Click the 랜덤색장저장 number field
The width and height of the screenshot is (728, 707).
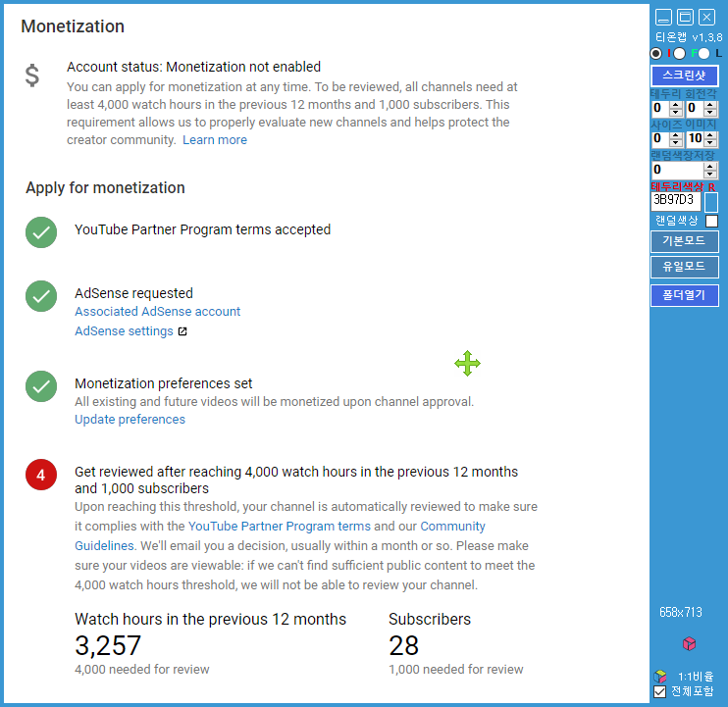[677, 171]
